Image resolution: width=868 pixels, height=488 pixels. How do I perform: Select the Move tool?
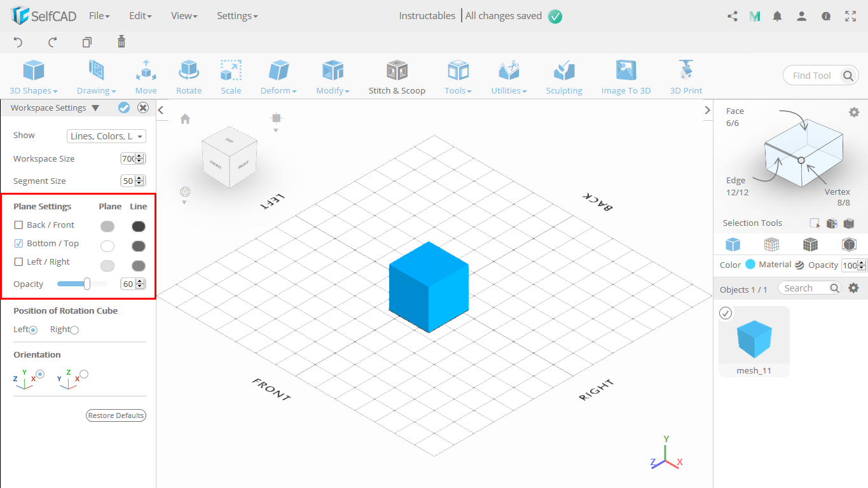tap(146, 77)
